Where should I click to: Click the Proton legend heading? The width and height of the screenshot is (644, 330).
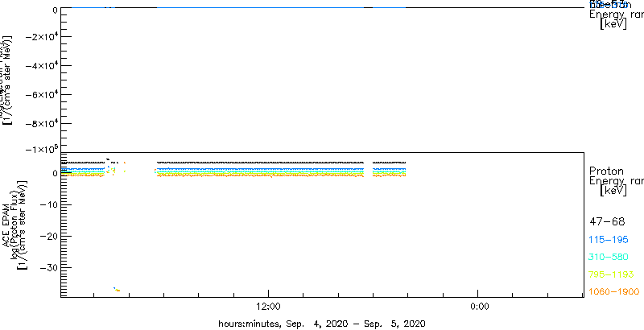pos(607,171)
